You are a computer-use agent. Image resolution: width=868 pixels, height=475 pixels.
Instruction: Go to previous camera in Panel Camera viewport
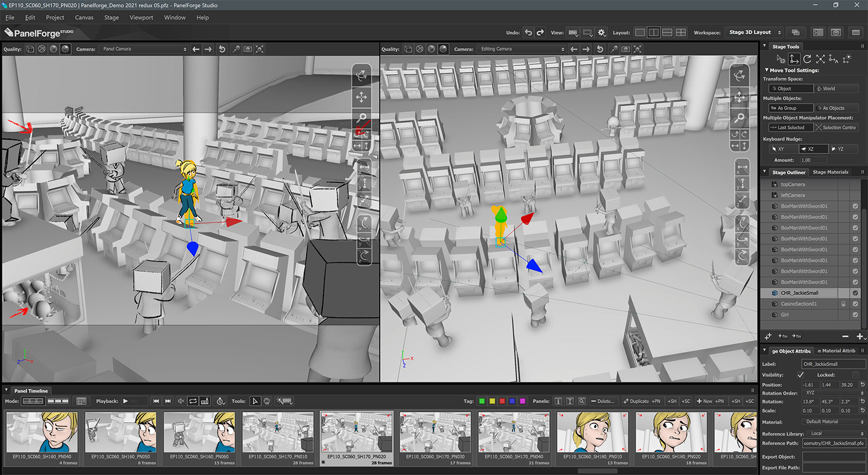[x=196, y=49]
